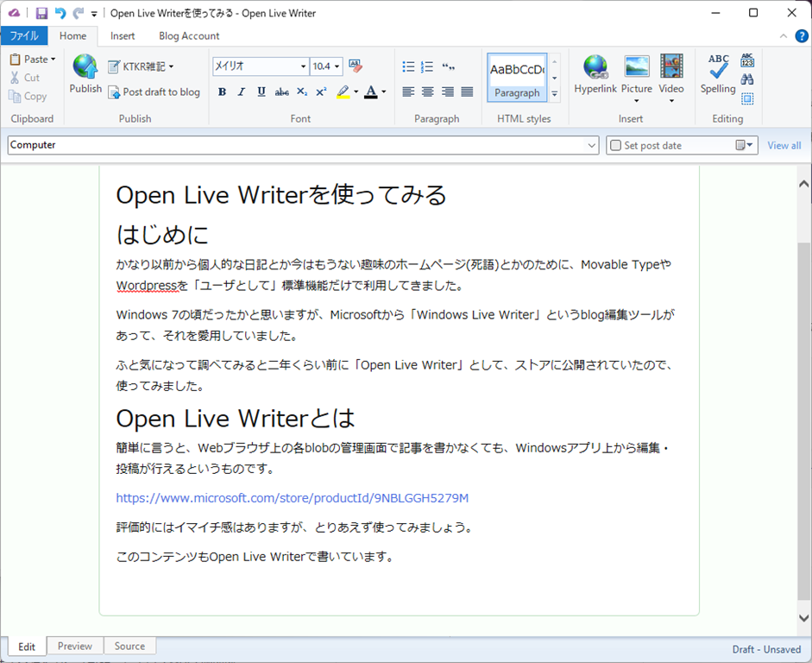
Task: Open font color dropdown arrow
Action: [x=384, y=92]
